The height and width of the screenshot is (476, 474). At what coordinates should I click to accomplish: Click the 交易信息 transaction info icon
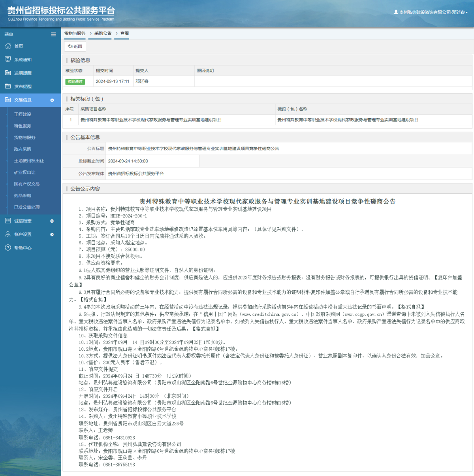coord(8,100)
